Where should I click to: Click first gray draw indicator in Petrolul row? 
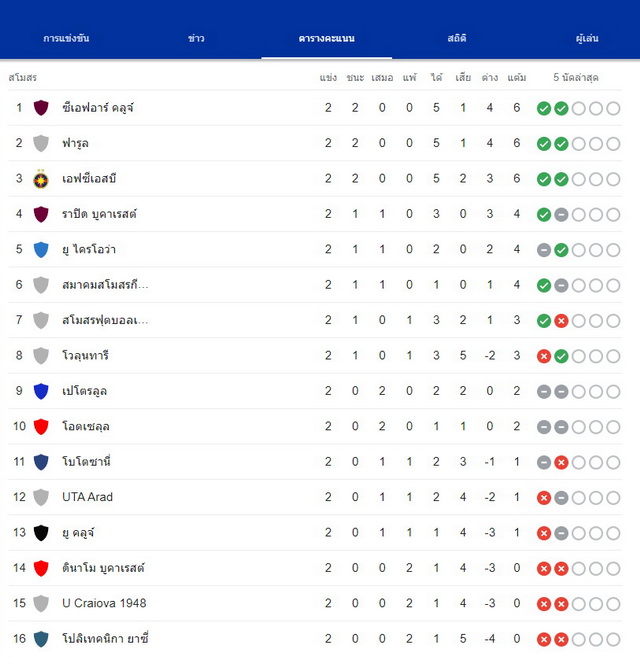pyautogui.click(x=544, y=392)
